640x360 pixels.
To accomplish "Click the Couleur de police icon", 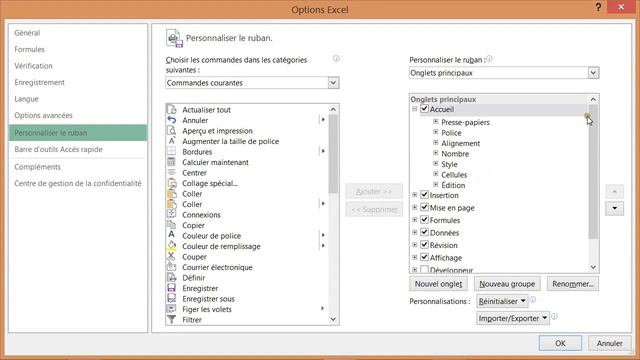I will pos(172,236).
